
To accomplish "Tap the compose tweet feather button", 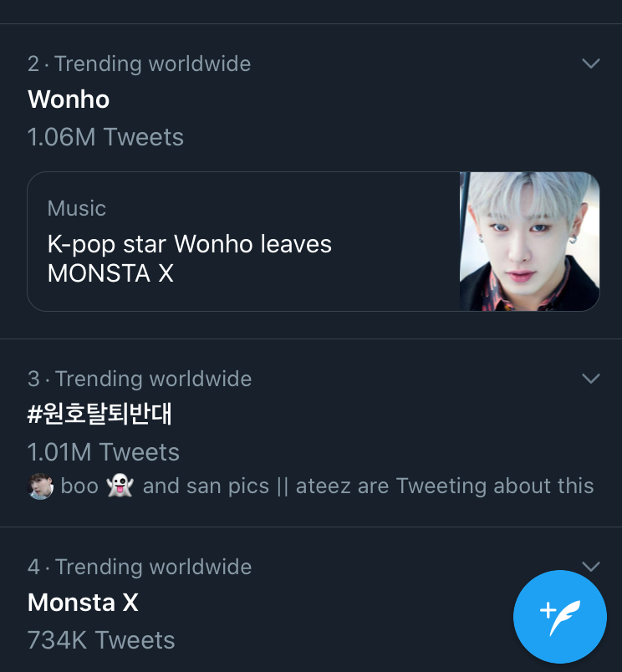I will click(560, 616).
